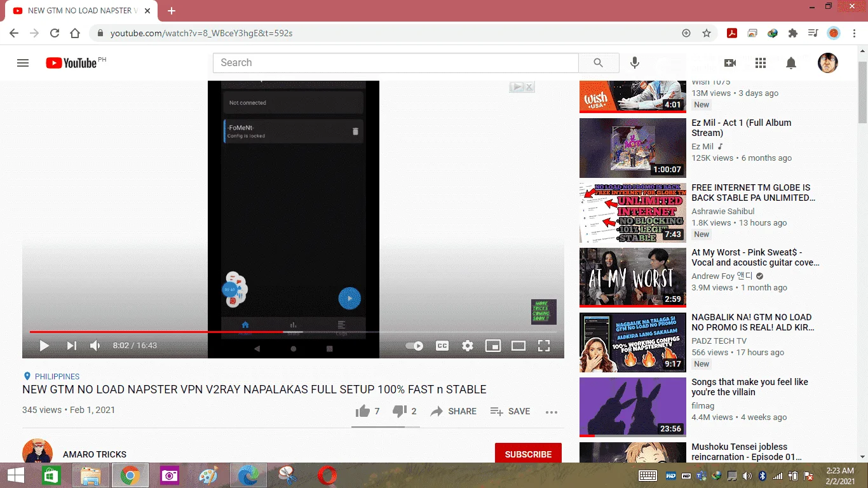Go back to the previous page
Screen dimensions: 868x488
click(14, 33)
